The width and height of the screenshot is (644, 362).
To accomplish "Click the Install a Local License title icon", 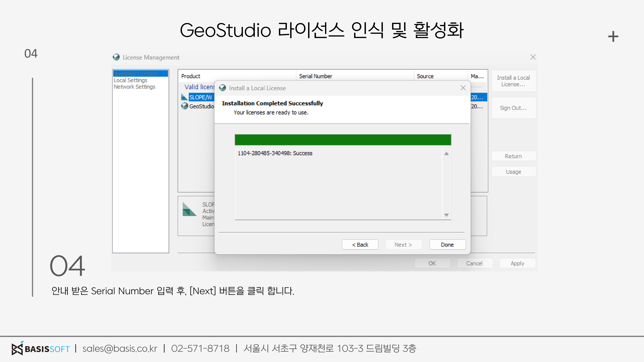I will pyautogui.click(x=223, y=88).
